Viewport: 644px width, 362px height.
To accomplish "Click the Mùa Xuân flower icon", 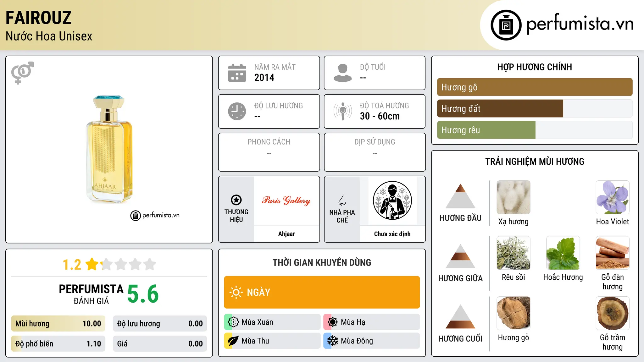I will (233, 322).
